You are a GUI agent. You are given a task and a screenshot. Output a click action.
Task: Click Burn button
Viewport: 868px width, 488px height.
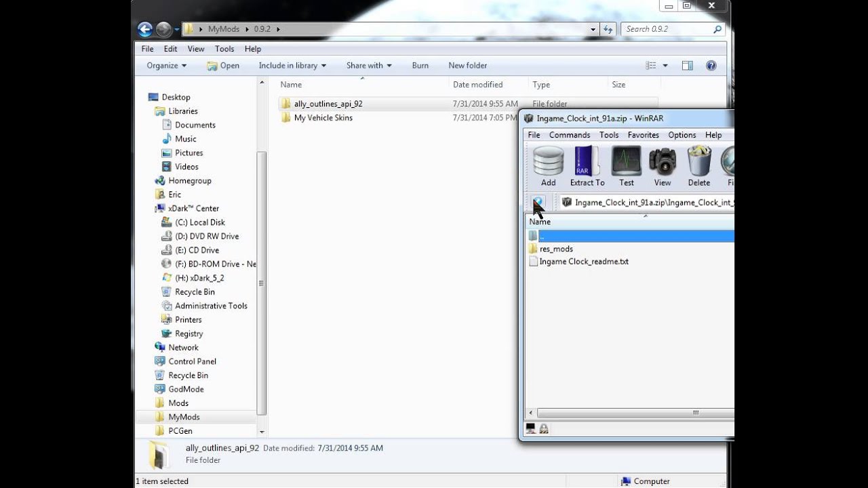coord(420,66)
